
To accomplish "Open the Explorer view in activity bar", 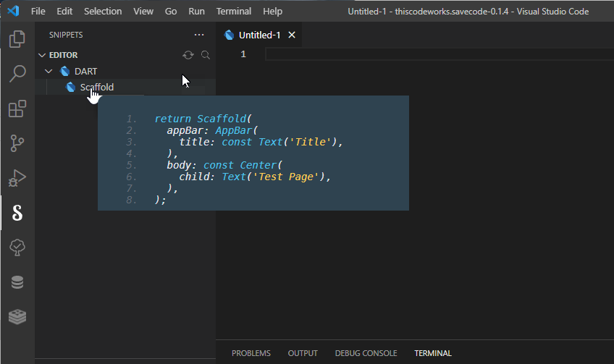I will tap(17, 39).
